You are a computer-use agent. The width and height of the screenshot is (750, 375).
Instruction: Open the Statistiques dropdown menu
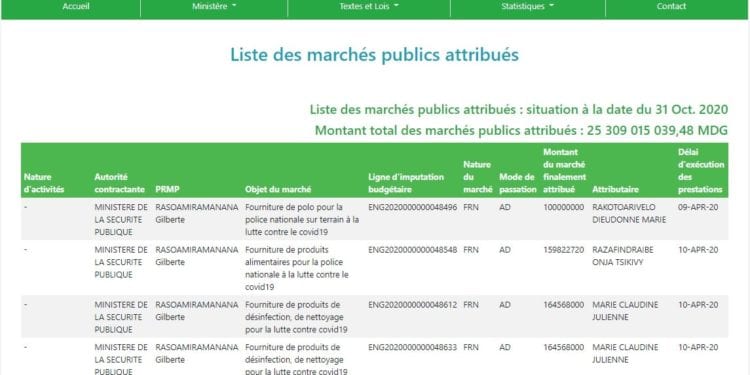click(528, 7)
